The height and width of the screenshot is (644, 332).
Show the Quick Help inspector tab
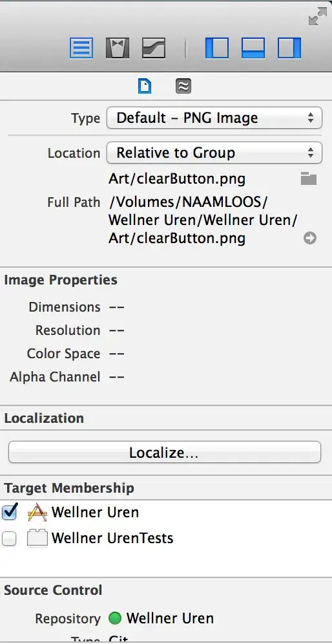pyautogui.click(x=183, y=86)
